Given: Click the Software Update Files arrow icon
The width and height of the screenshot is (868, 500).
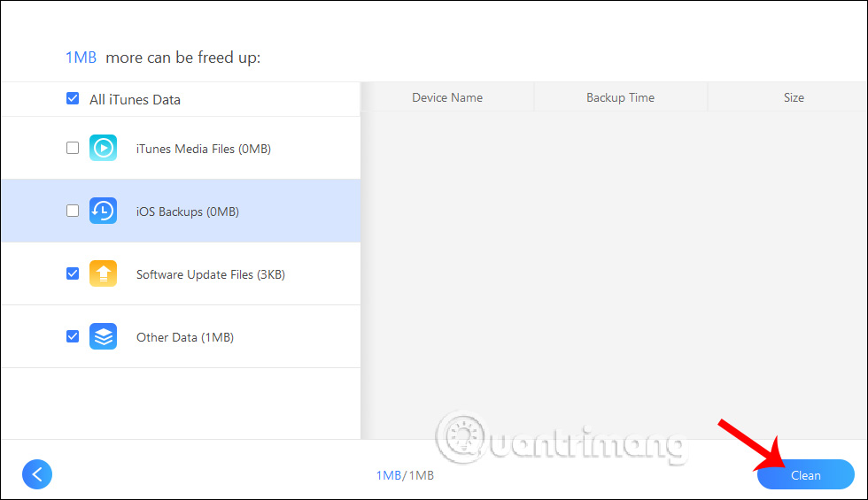Looking at the screenshot, I should tap(103, 273).
